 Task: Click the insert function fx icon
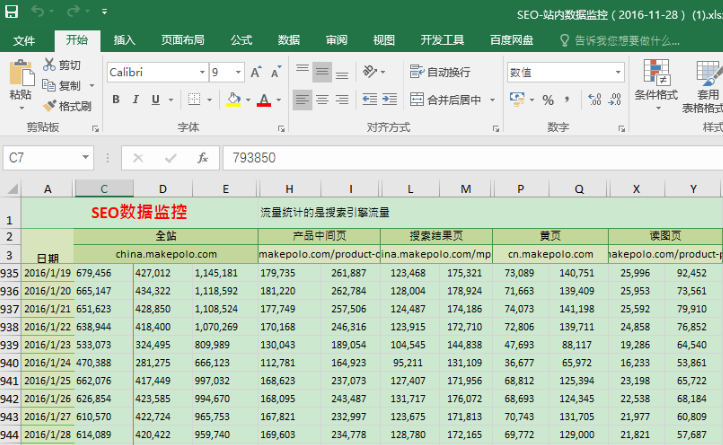coord(202,158)
